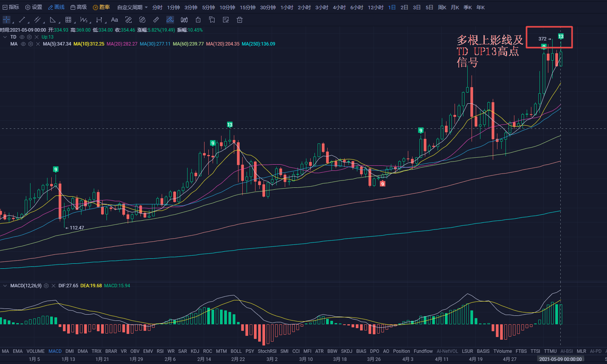Click the trash icon to delete drawings

[x=239, y=20]
